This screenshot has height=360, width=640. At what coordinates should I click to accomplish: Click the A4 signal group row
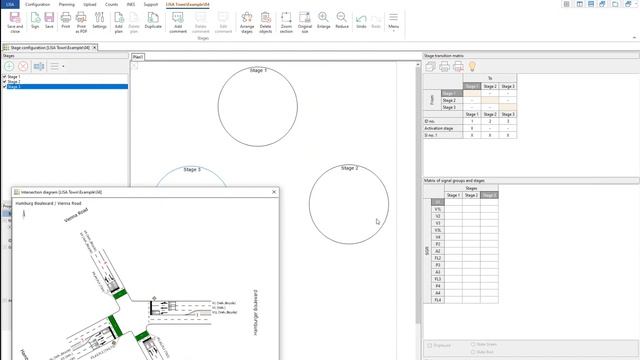[x=438, y=293]
